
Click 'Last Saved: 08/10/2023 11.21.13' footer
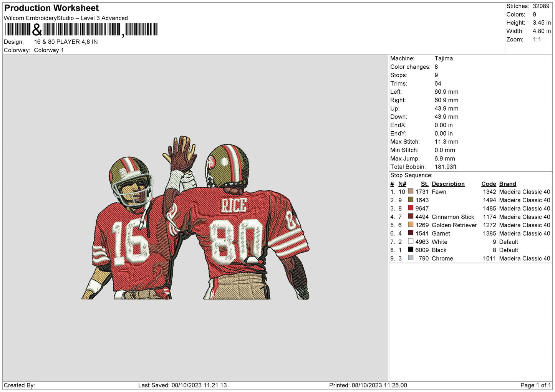point(182,385)
